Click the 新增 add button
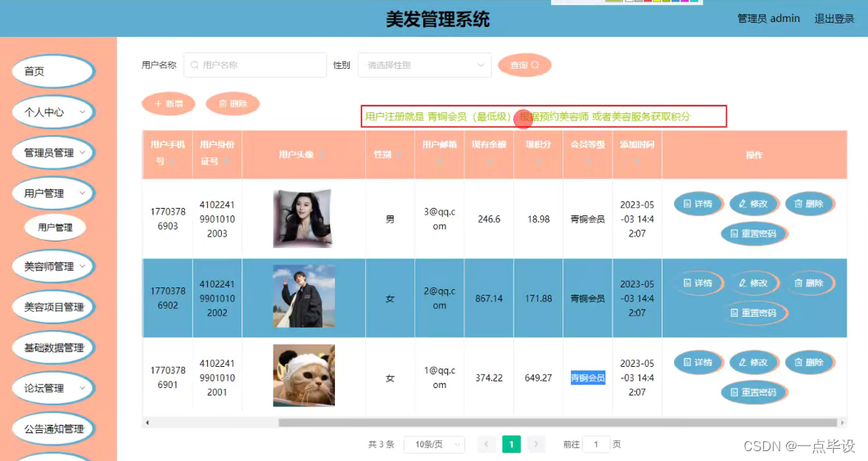 tap(169, 103)
